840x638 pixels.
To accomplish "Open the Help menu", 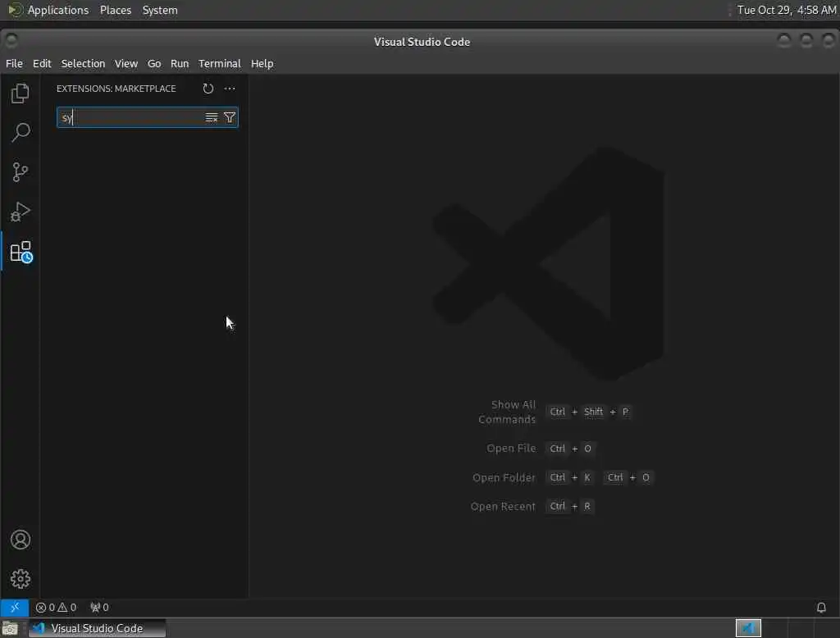I will click(262, 63).
